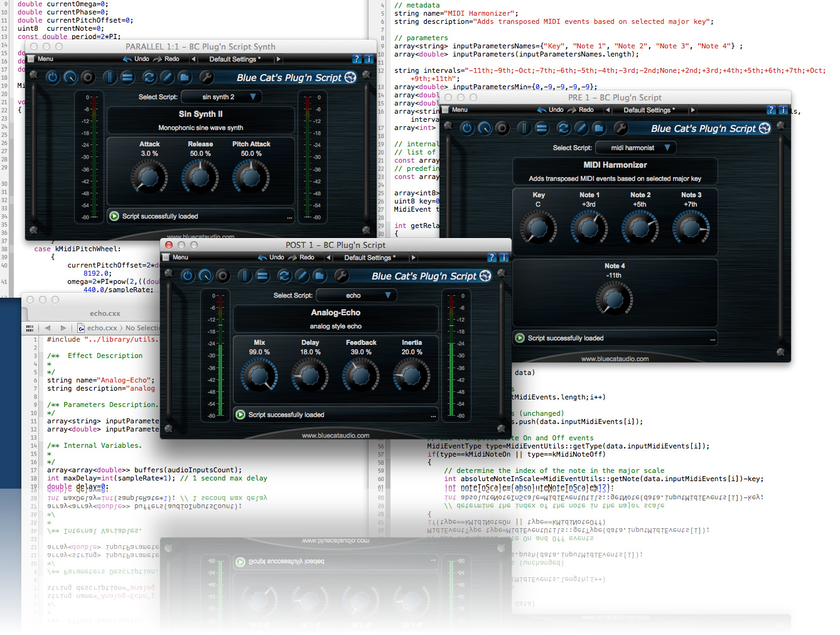Image resolution: width=840 pixels, height=635 pixels.
Task: Open Default Settings preset list in PARALLEL 1:1
Action: point(235,59)
